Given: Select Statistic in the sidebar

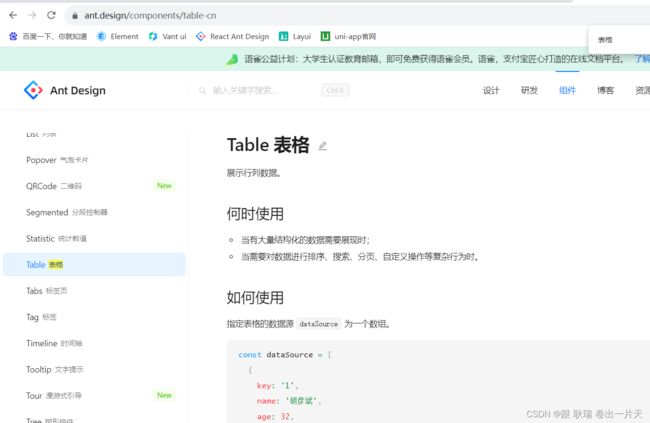Looking at the screenshot, I should pos(94,238).
